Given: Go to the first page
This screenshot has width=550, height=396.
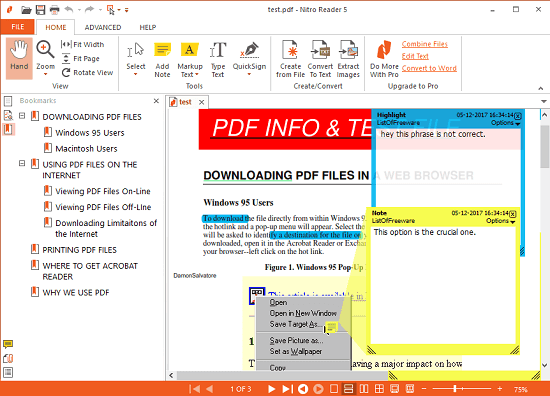Looking at the screenshot, I should point(194,389).
